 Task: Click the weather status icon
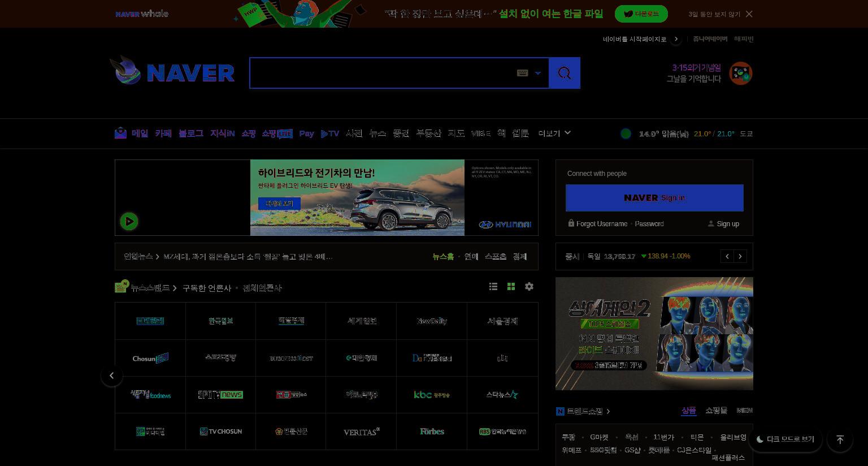pyautogui.click(x=626, y=133)
